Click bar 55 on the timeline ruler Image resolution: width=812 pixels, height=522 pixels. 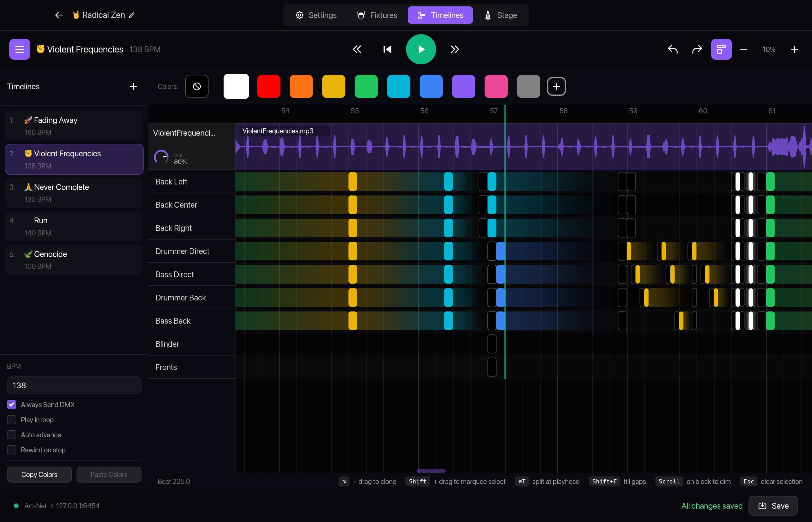tap(355, 111)
